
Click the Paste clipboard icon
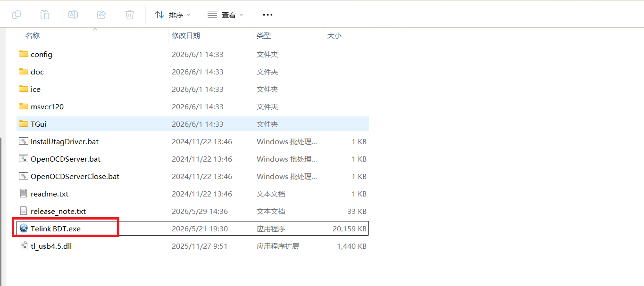tap(45, 15)
